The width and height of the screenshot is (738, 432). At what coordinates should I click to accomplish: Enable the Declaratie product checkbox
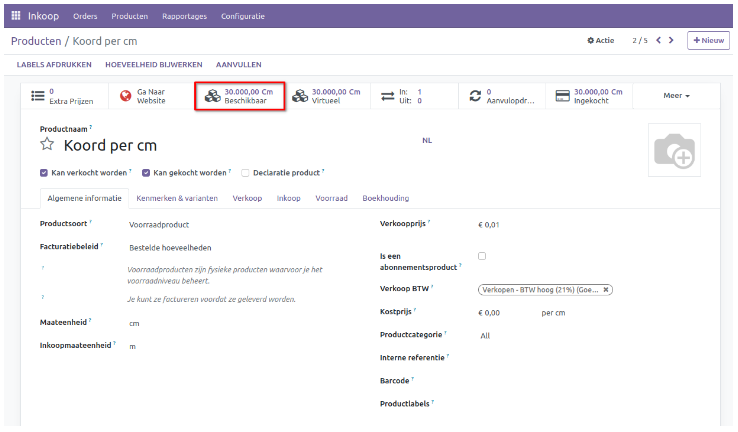245,172
